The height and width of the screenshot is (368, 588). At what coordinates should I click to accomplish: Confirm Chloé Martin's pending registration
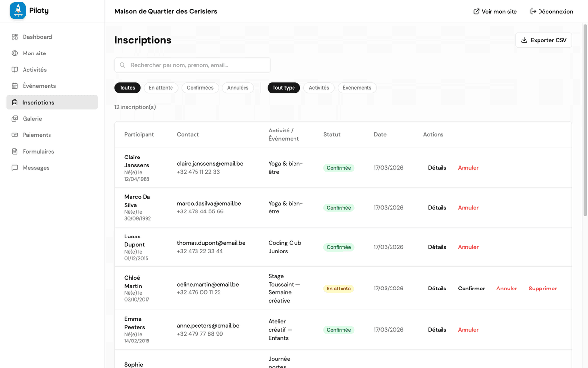(x=471, y=289)
